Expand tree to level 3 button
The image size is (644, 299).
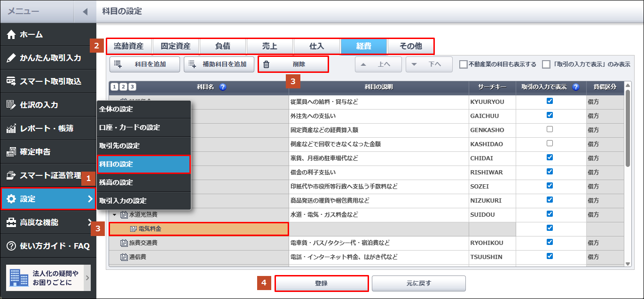click(x=132, y=87)
